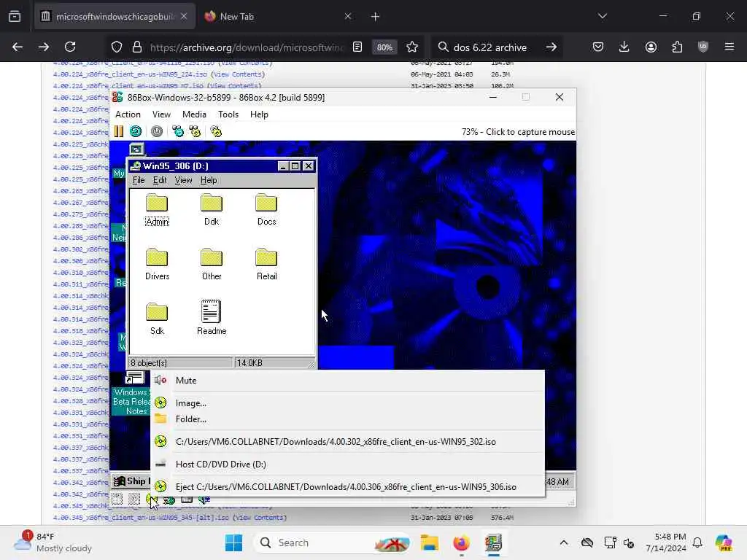The height and width of the screenshot is (560, 747).
Task: Open the 86Box Tools menu
Action: click(x=228, y=114)
